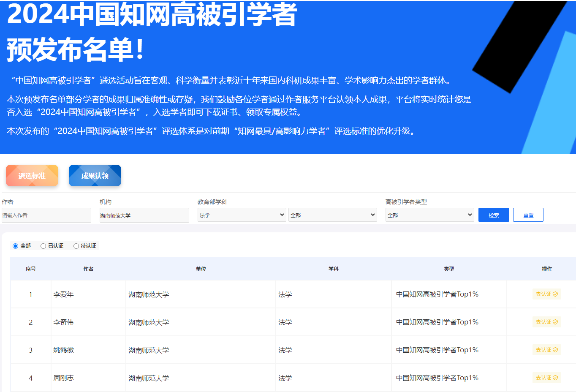Select the 待认证 radio filter
576x392 pixels.
pyautogui.click(x=76, y=246)
